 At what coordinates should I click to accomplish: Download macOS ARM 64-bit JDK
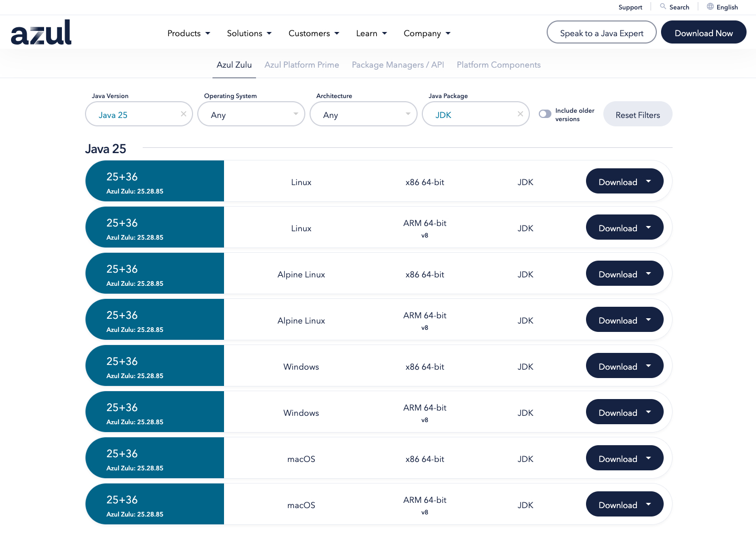click(624, 504)
